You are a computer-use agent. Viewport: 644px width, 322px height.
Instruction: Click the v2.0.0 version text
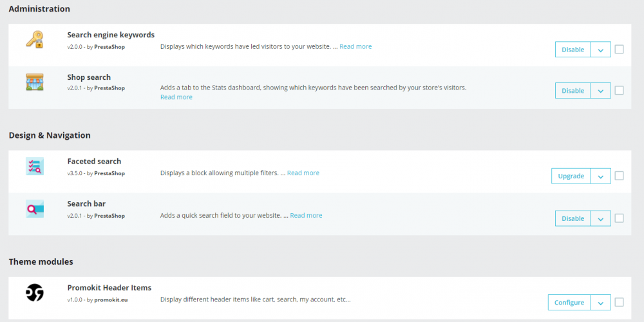click(x=74, y=47)
